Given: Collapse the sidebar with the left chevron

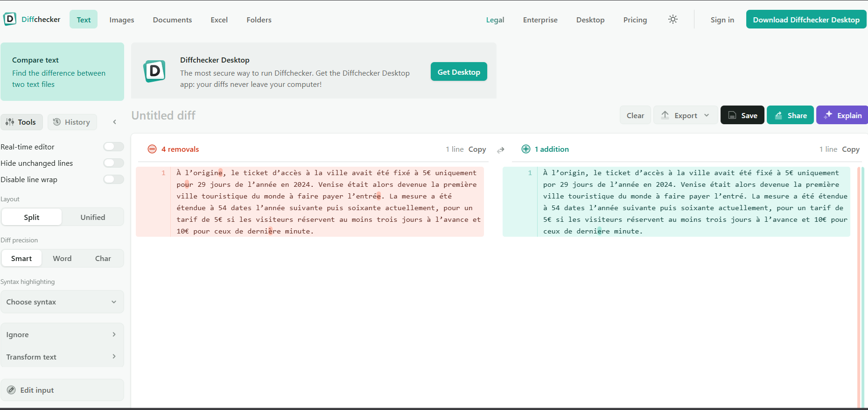Looking at the screenshot, I should 114,122.
